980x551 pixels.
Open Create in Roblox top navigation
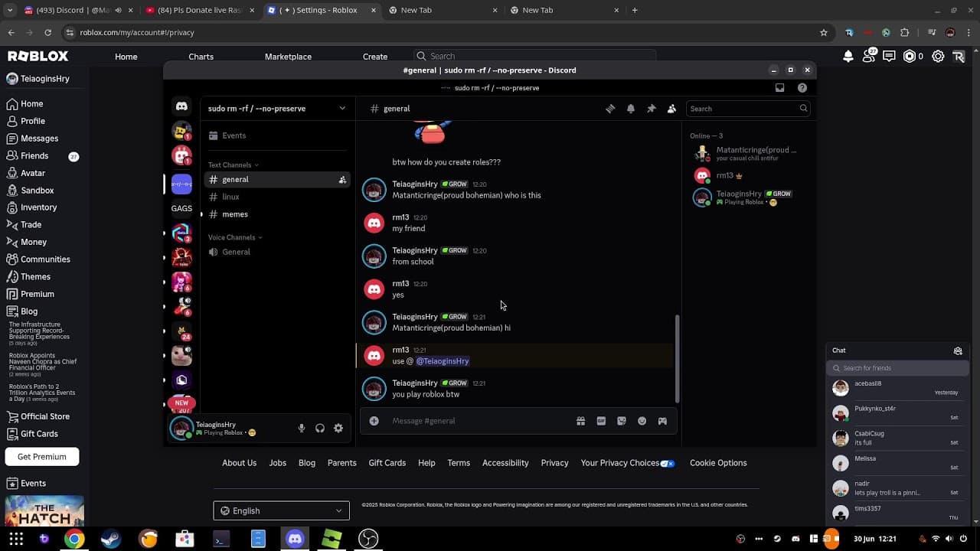[x=375, y=57]
